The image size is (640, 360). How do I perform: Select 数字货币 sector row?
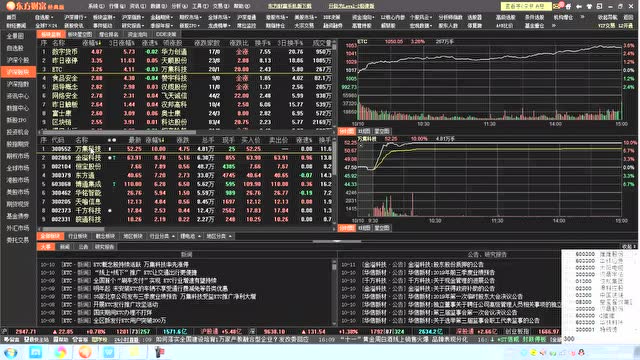186,52
